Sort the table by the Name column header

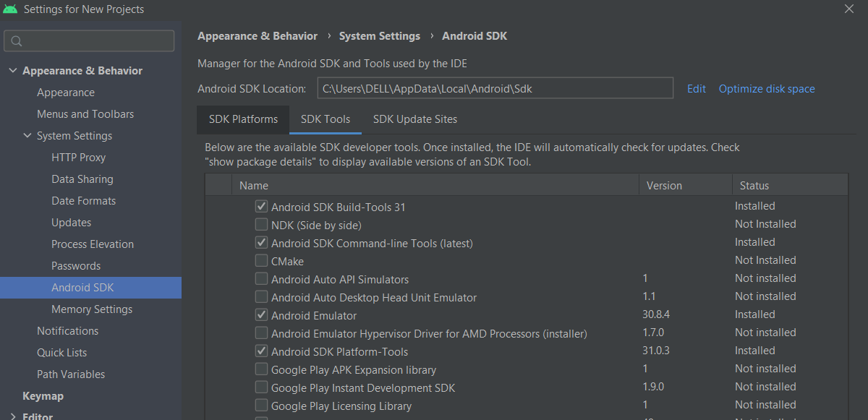[x=435, y=186]
